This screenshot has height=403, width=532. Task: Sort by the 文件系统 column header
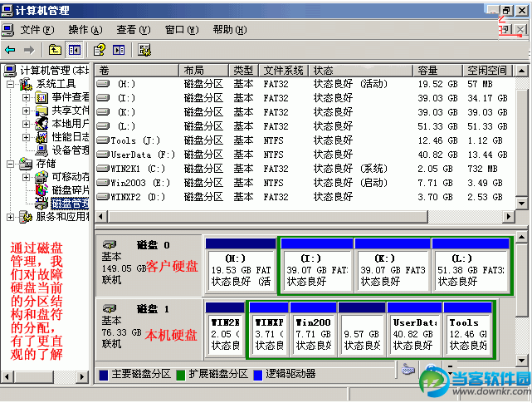(284, 71)
